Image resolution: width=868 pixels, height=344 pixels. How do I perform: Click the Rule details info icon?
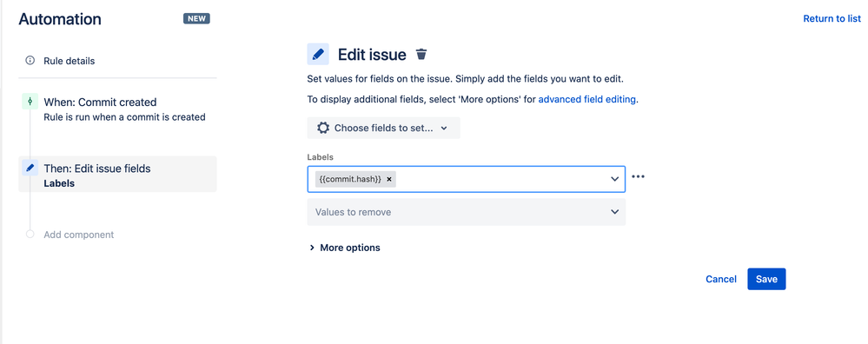pyautogui.click(x=30, y=60)
